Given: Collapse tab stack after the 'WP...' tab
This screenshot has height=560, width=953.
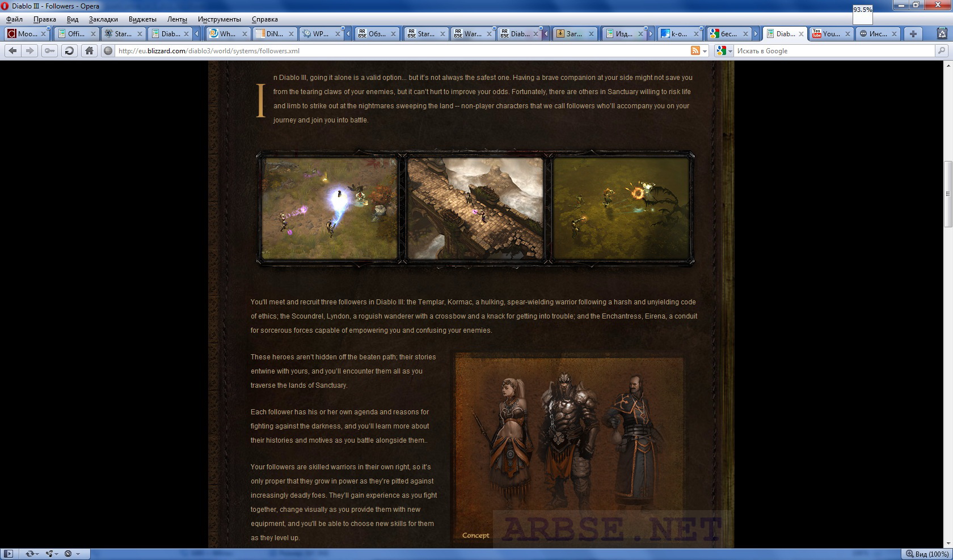Looking at the screenshot, I should click(x=348, y=34).
